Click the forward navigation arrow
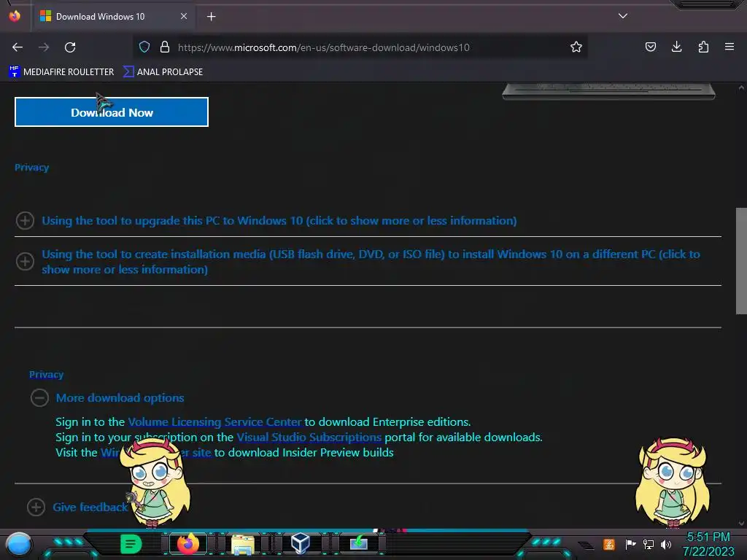 point(44,47)
